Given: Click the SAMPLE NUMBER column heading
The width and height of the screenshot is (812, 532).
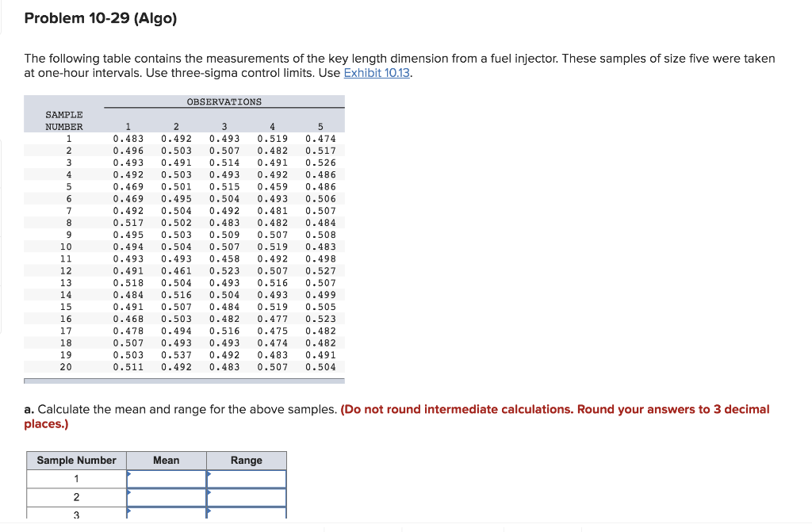Looking at the screenshot, I should click(64, 120).
